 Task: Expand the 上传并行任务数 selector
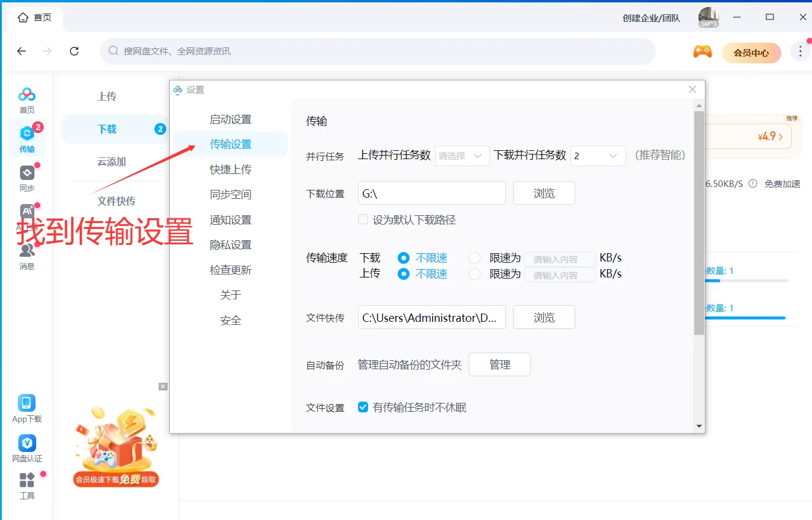click(x=462, y=156)
